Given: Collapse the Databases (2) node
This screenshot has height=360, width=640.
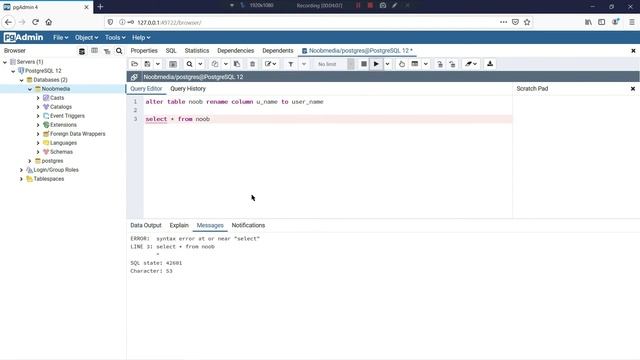Looking at the screenshot, I should [22, 80].
